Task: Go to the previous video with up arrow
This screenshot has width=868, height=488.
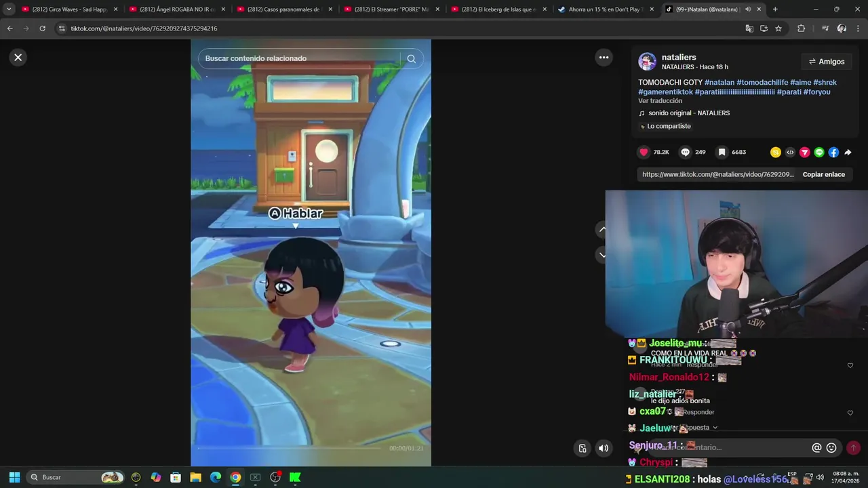Action: [602, 230]
